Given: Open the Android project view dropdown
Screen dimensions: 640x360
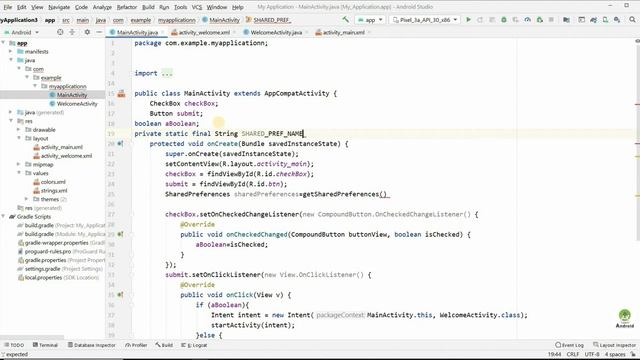Looking at the screenshot, I should 21,32.
